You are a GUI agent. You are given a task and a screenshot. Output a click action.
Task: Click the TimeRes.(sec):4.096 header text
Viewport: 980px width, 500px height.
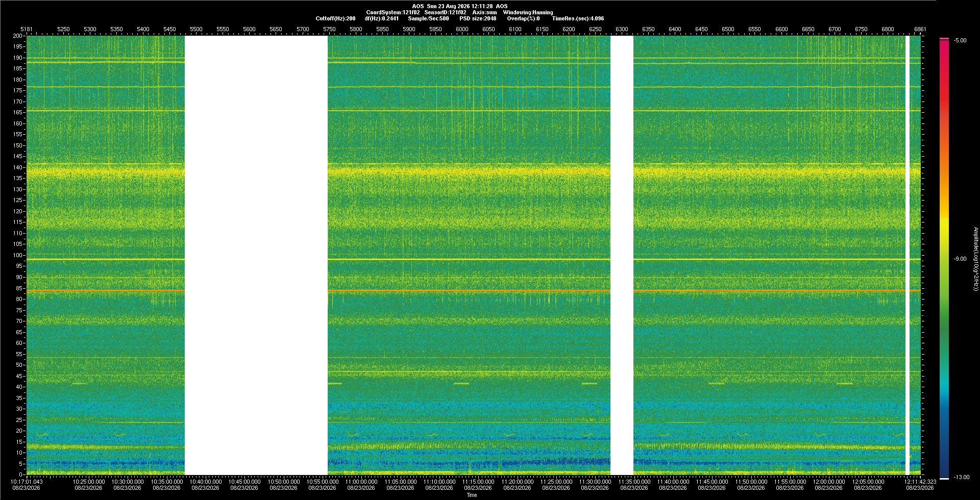(x=578, y=18)
